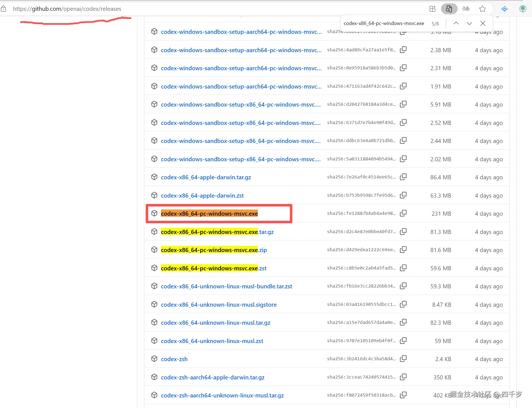Click the 231 MB file size

[x=441, y=213]
